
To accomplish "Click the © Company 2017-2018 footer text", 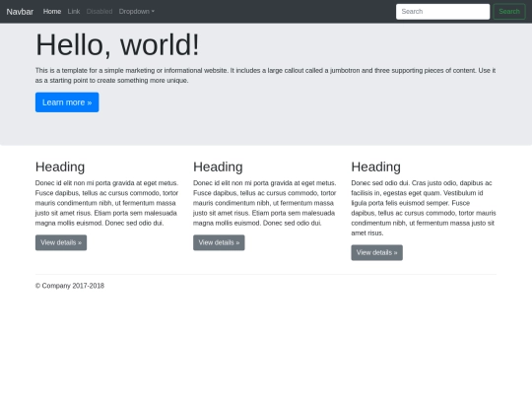I will pyautogui.click(x=70, y=286).
